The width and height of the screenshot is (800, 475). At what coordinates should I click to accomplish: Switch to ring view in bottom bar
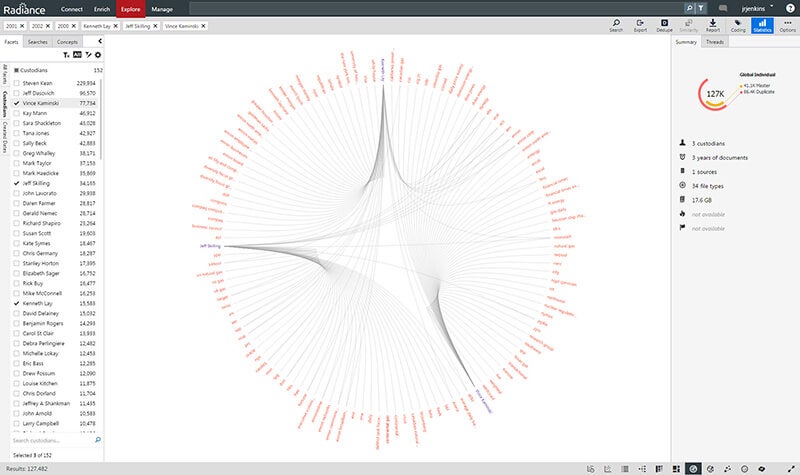(744, 468)
